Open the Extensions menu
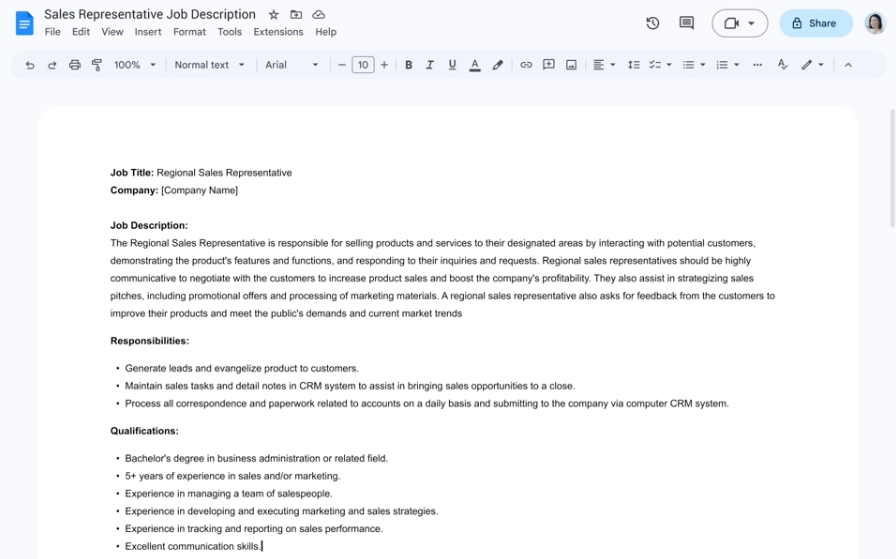This screenshot has height=559, width=896. click(278, 32)
